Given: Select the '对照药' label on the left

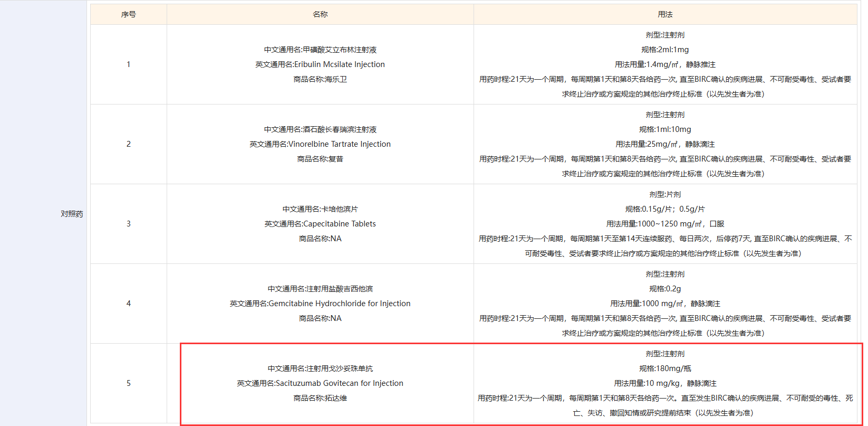Looking at the screenshot, I should (72, 214).
